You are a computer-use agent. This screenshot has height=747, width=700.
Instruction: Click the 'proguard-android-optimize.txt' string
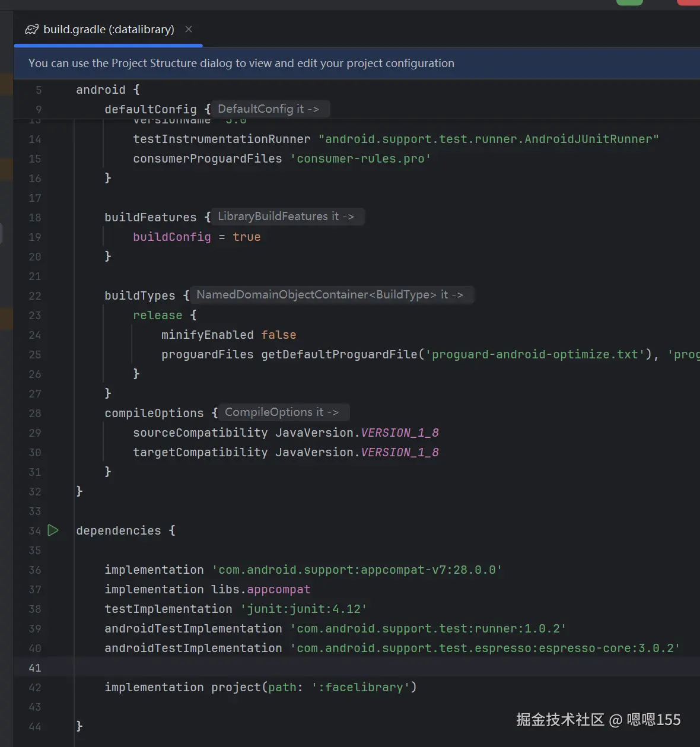[x=535, y=354]
